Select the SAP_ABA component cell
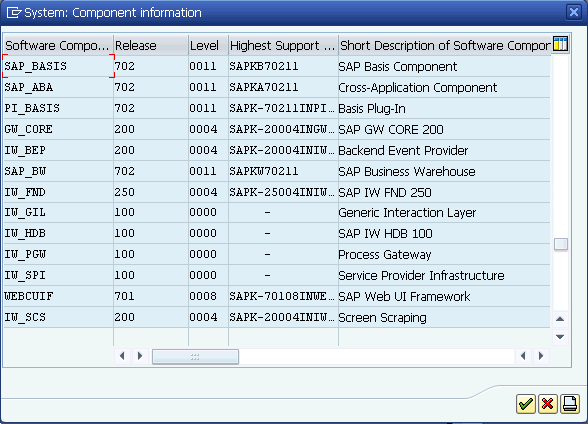 click(x=58, y=87)
